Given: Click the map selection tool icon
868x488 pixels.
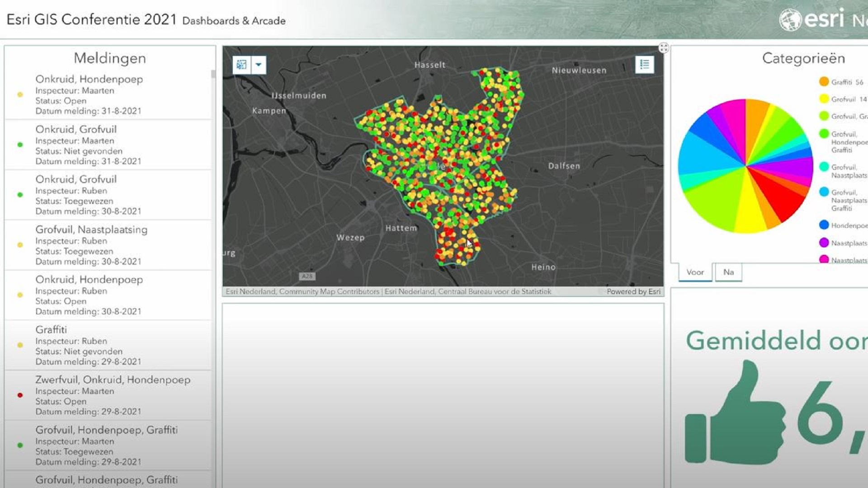Looking at the screenshot, I should [241, 65].
